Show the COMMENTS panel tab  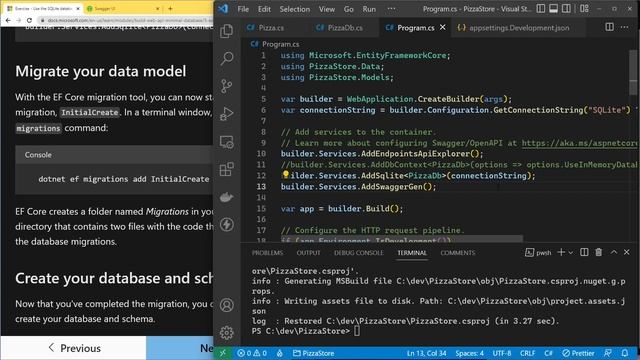click(x=458, y=253)
